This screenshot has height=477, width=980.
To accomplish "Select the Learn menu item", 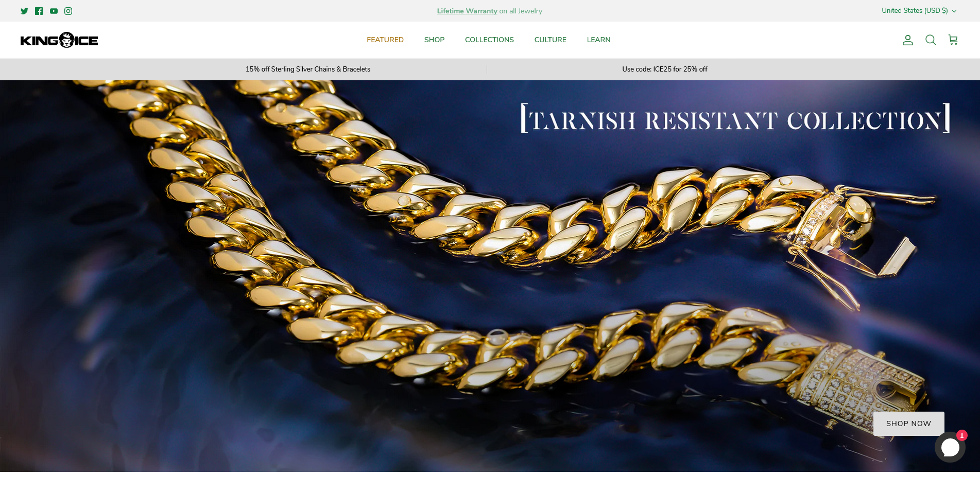I will pos(598,40).
